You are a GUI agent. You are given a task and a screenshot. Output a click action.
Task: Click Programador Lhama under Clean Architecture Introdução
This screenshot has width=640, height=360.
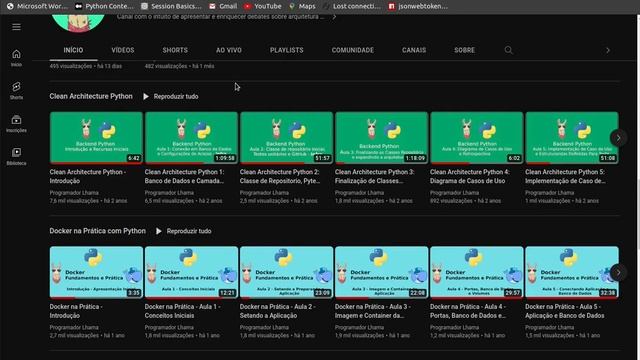pos(74,193)
